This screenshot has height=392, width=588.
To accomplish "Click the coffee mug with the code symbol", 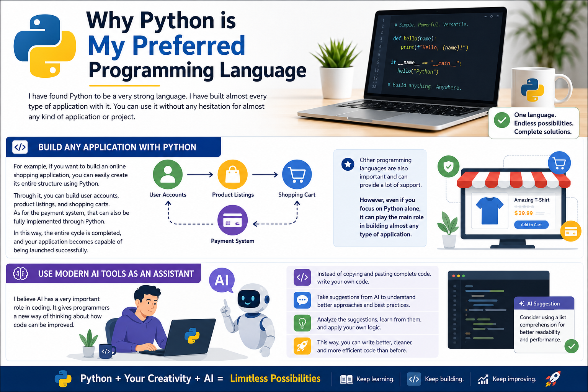I will click(107, 350).
